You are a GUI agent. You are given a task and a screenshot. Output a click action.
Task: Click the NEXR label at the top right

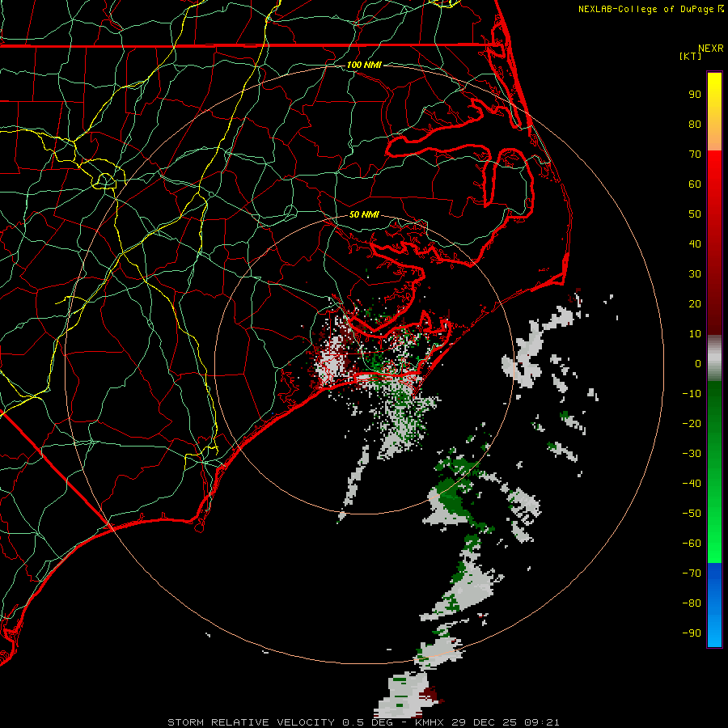pos(711,49)
